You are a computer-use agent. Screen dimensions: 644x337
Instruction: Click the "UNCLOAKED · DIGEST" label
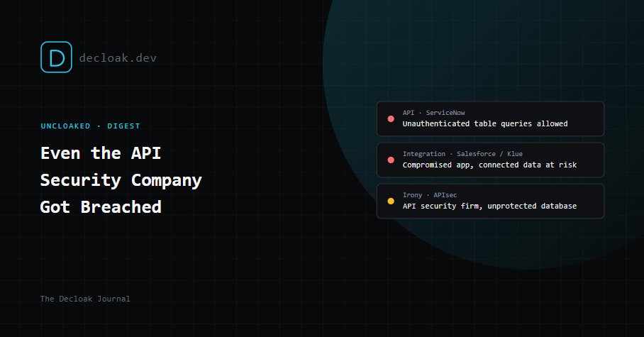point(90,126)
